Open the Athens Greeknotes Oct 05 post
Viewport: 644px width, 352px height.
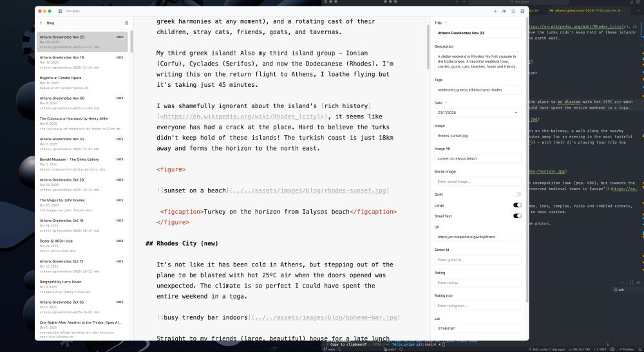82,307
